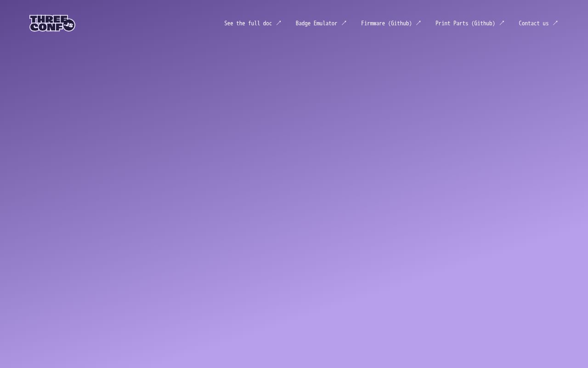Open the Badge Emulator link
The image size is (588, 368).
pyautogui.click(x=321, y=23)
